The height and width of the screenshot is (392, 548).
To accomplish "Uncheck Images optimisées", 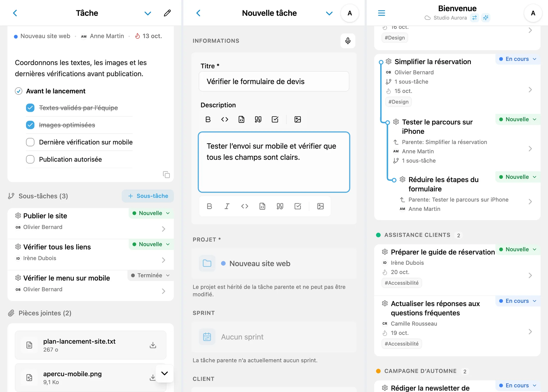I will pos(30,125).
